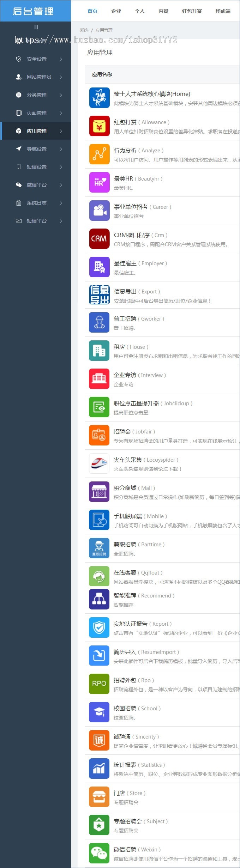240x868 pixels.
Task: Click the green headset icon of 在线客服
Action: click(99, 576)
